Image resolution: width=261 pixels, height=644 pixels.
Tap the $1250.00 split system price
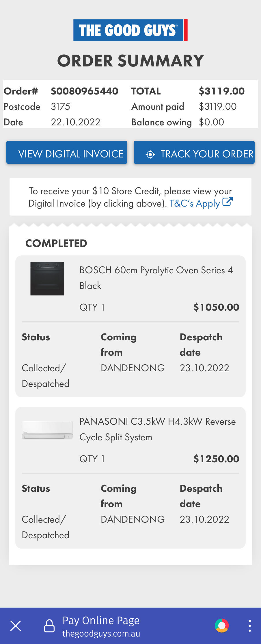click(x=216, y=459)
